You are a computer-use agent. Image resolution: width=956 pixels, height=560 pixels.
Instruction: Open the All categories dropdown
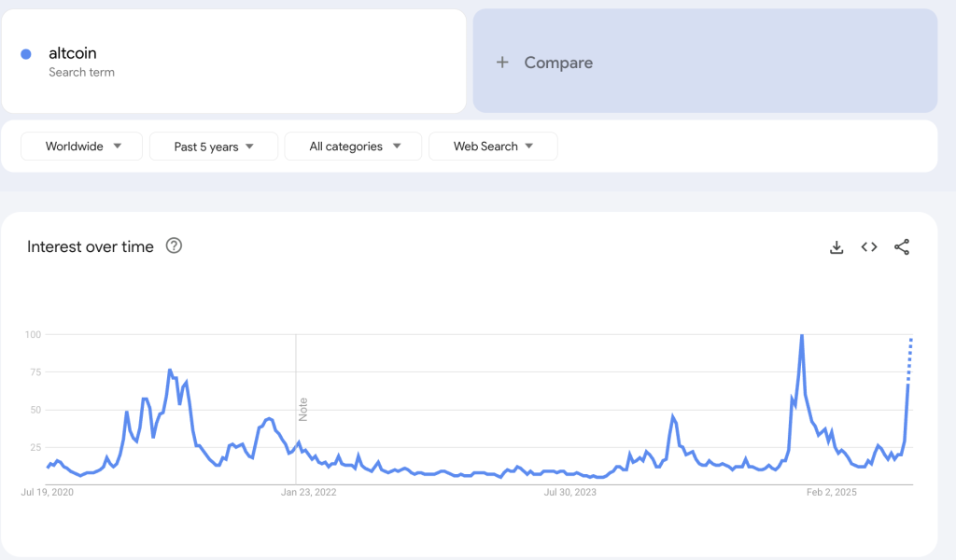tap(353, 147)
